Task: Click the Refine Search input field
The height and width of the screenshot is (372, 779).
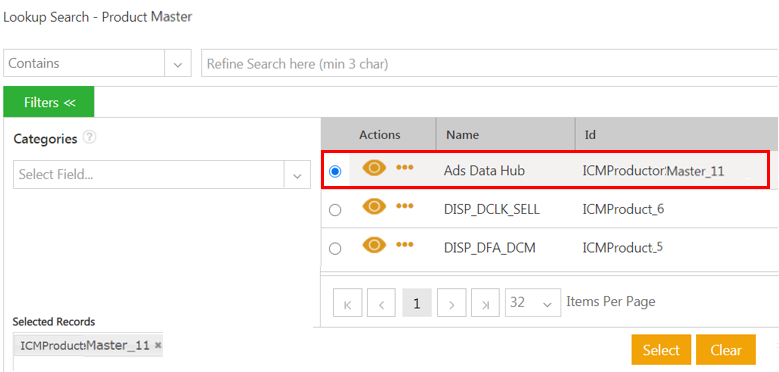Action: [x=489, y=64]
